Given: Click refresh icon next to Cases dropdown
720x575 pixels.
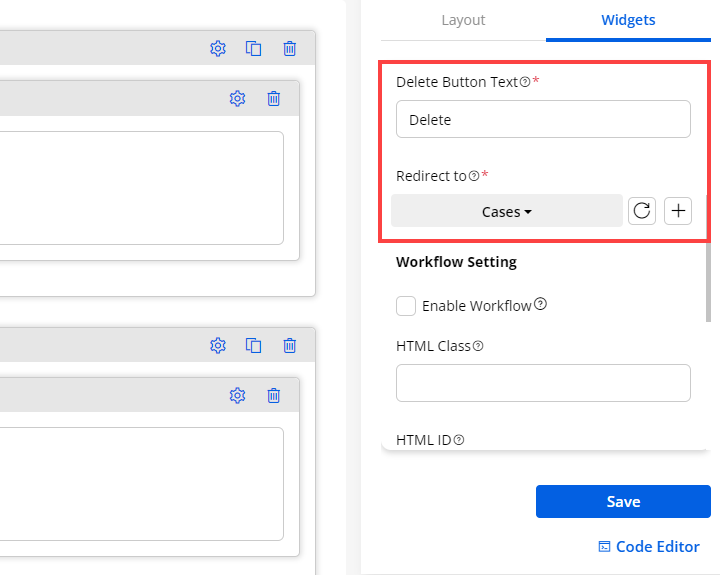Looking at the screenshot, I should point(642,211).
